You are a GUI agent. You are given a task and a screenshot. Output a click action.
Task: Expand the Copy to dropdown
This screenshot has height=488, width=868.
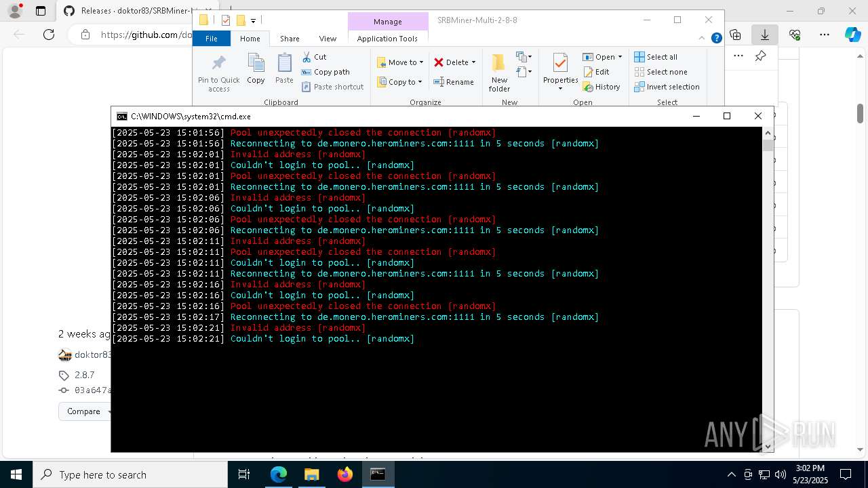click(420, 82)
